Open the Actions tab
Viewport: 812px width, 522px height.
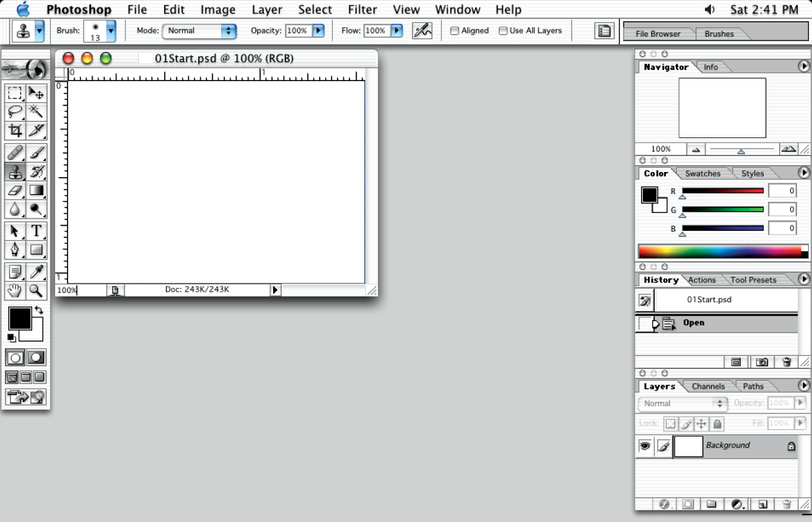pyautogui.click(x=702, y=280)
